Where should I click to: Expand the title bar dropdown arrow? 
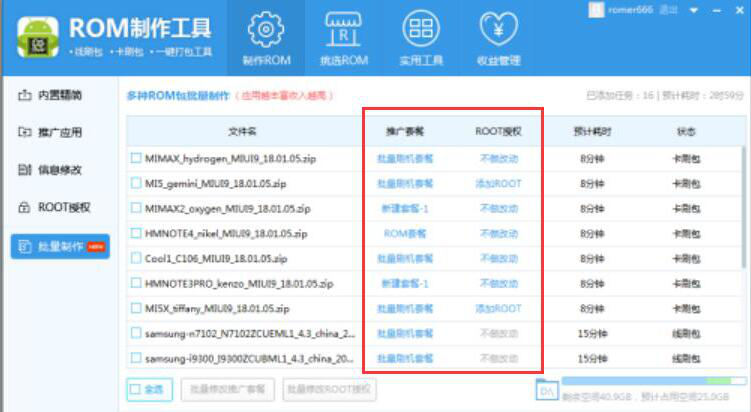click(694, 11)
